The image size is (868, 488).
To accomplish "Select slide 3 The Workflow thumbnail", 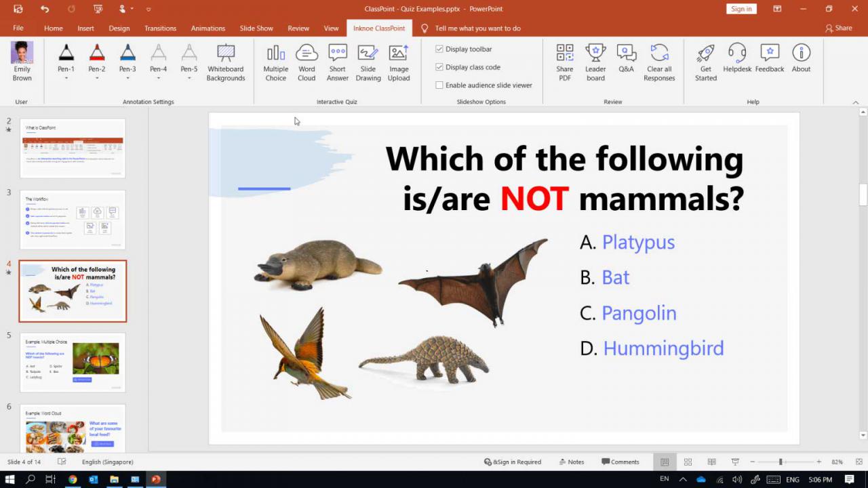I will click(73, 220).
